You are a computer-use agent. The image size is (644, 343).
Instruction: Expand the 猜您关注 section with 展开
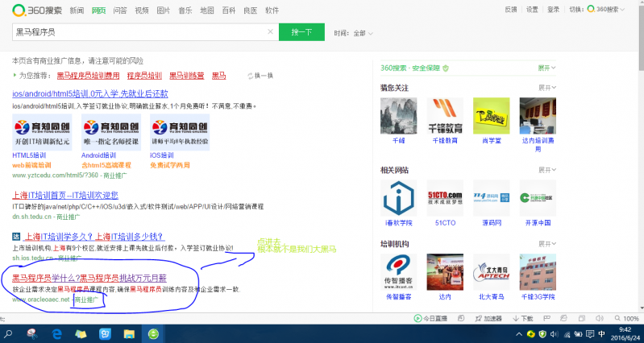(548, 87)
